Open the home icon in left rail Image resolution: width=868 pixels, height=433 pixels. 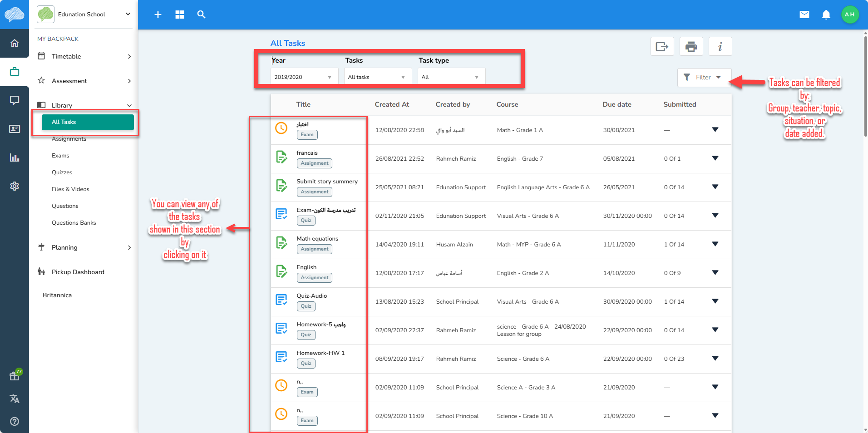pos(15,43)
